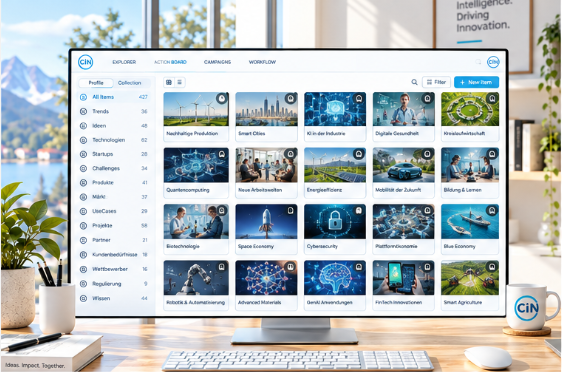
Task: Bookmark the Energieeffizienz card
Action: [359, 154]
